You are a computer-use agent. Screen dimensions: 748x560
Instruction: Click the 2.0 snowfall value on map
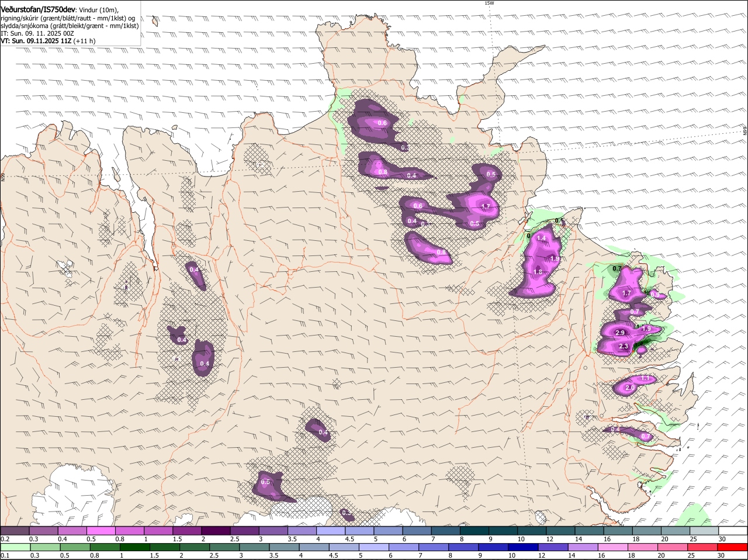[x=630, y=388]
